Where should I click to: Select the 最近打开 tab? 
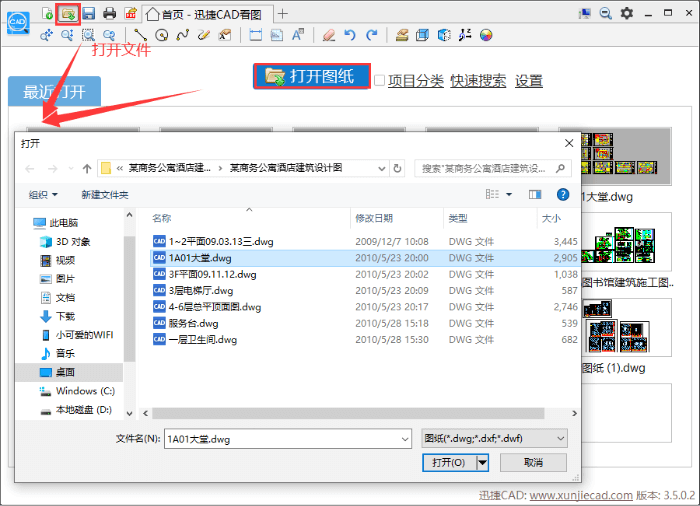tap(54, 92)
